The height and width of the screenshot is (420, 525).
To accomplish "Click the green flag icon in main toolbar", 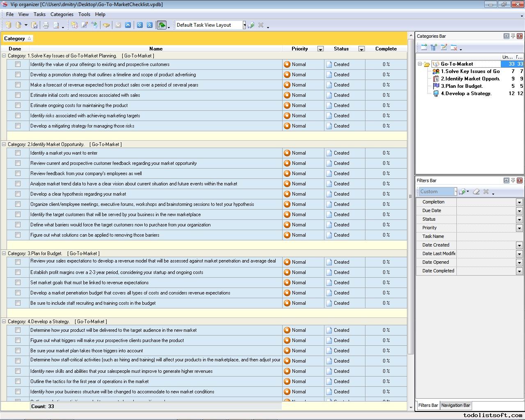I will (x=162, y=25).
